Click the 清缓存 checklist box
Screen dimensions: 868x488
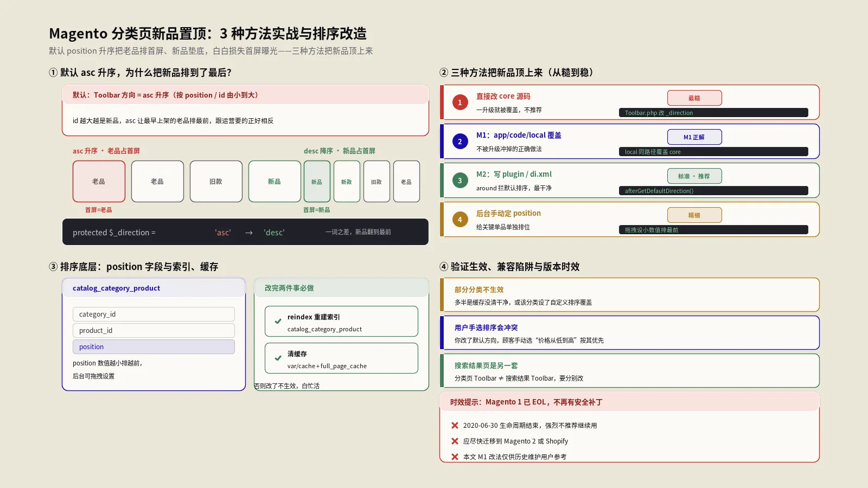tap(341, 358)
